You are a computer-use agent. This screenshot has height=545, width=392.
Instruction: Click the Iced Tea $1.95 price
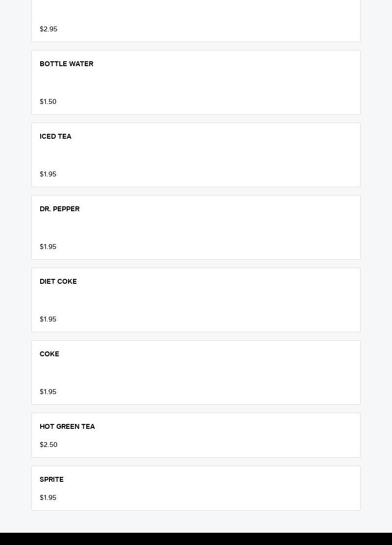tap(48, 174)
